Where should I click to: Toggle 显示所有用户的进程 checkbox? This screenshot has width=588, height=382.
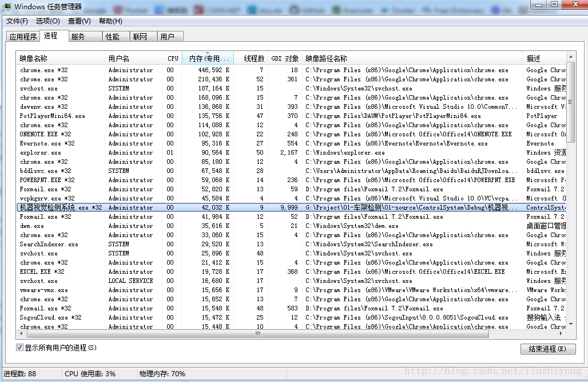tap(20, 348)
